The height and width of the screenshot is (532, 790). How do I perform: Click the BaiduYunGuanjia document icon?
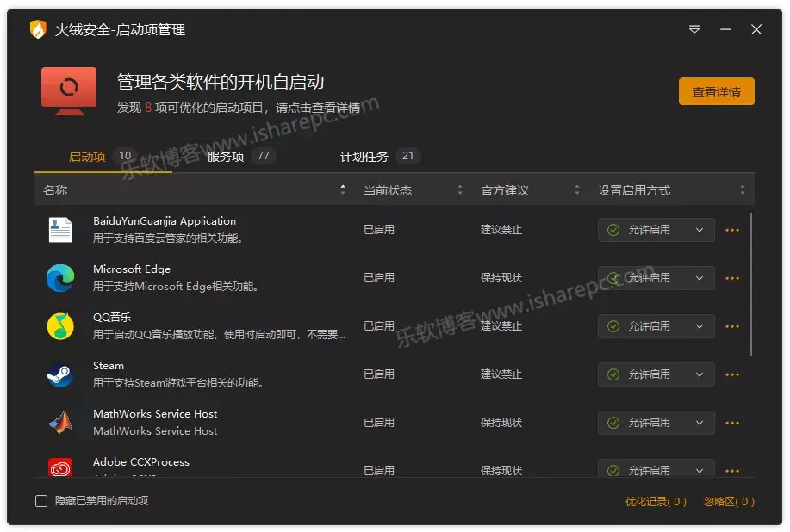(x=60, y=230)
